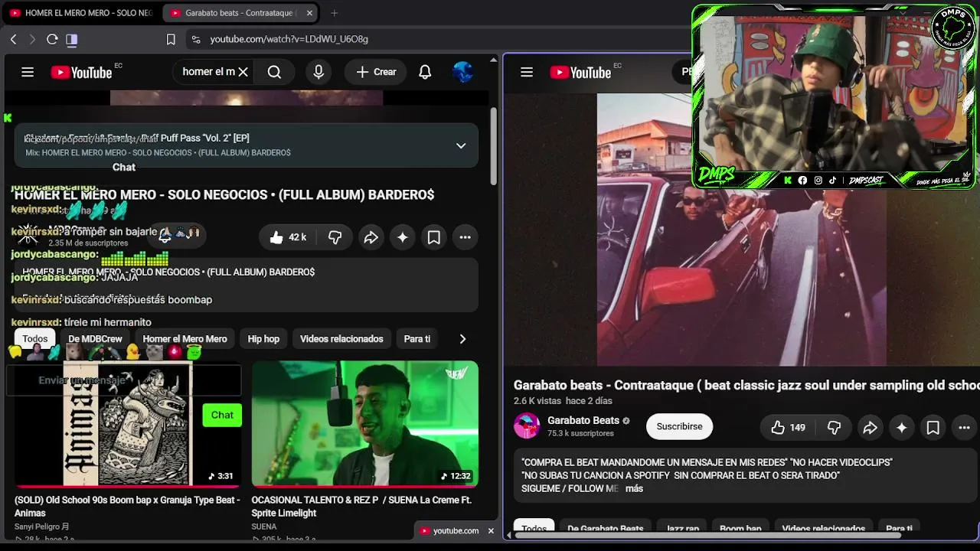Show more filter chips with right arrow
This screenshot has width=980, height=551.
pos(462,339)
